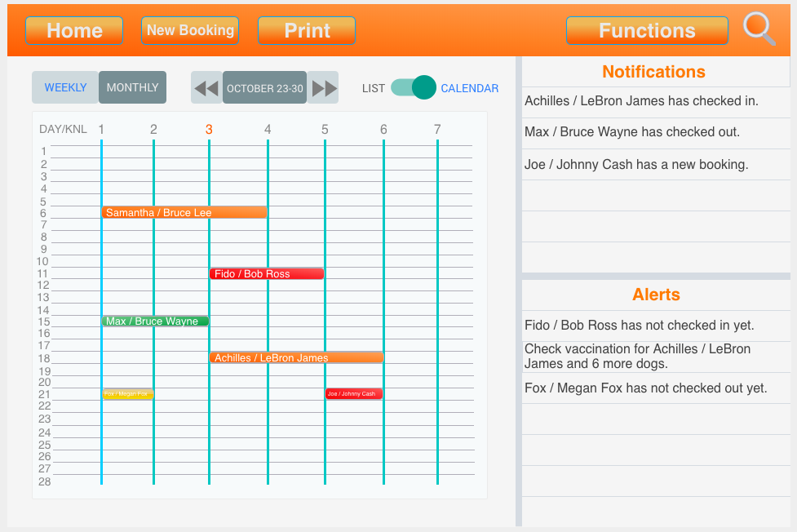Create a New Booking
This screenshot has height=532, width=797.
(x=190, y=31)
